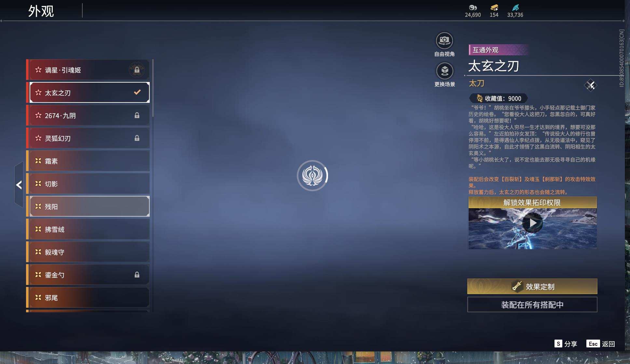Click the 外观 page title

tap(41, 11)
